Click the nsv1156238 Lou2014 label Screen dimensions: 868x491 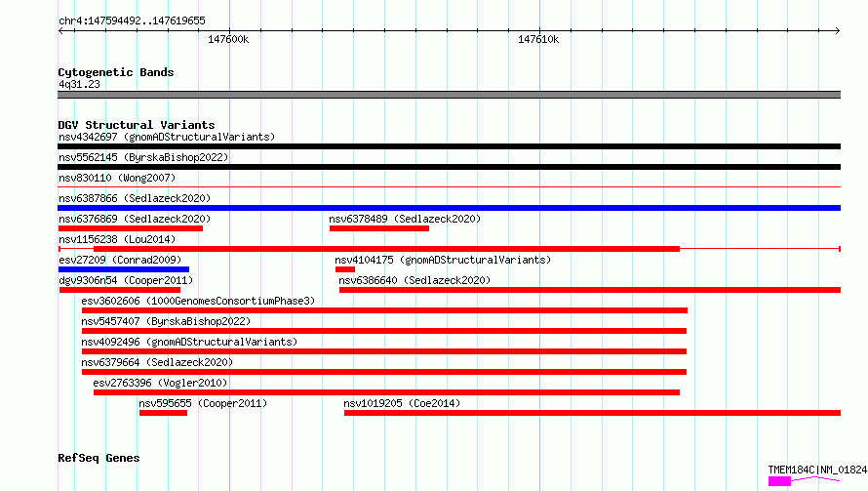[117, 239]
